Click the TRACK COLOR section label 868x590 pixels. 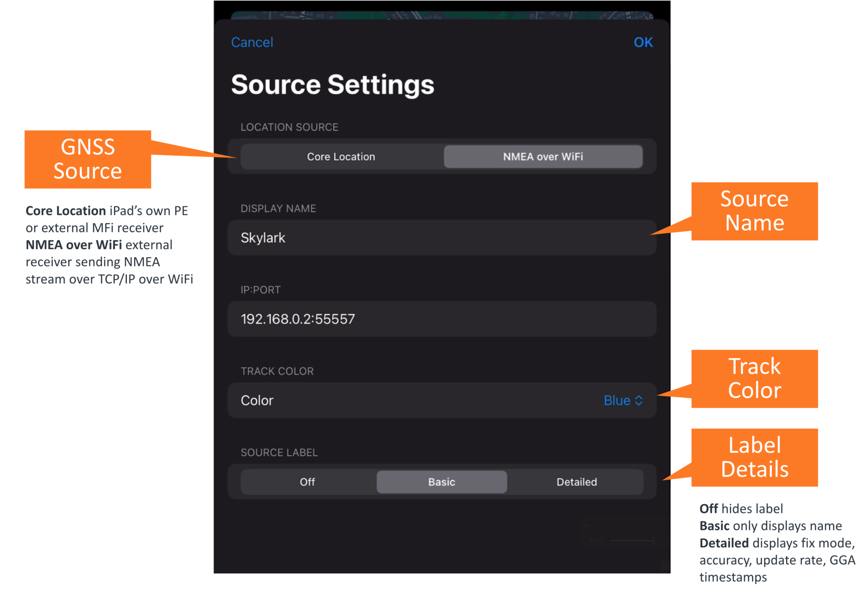[277, 371]
